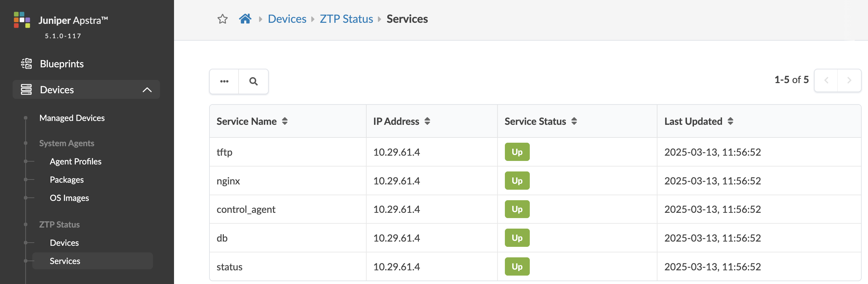Open Managed Devices in sidebar

click(x=72, y=118)
